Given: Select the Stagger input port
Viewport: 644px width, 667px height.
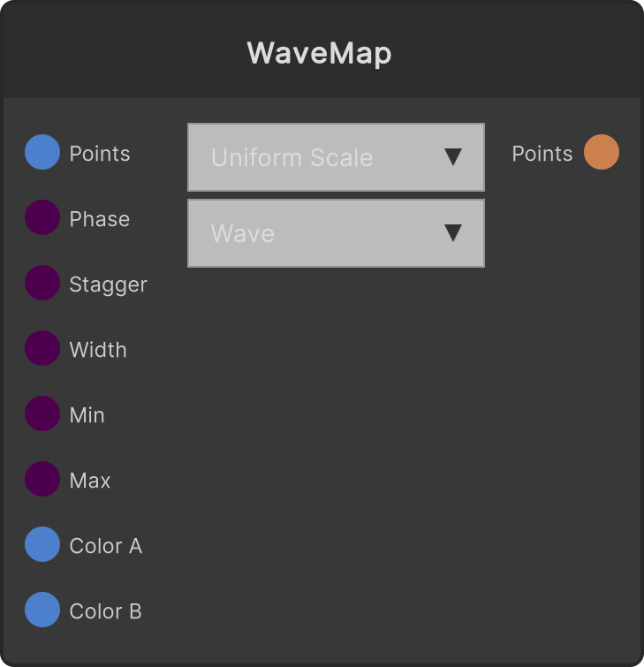Looking at the screenshot, I should pos(42,283).
